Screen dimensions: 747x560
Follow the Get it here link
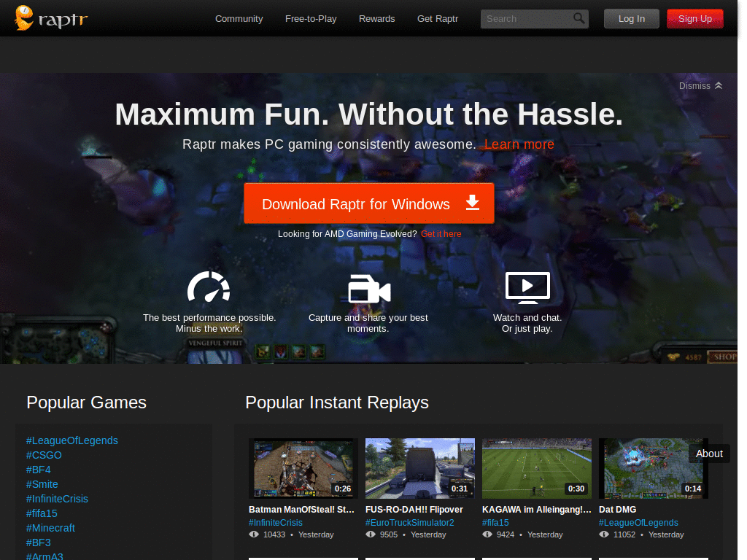coord(441,234)
